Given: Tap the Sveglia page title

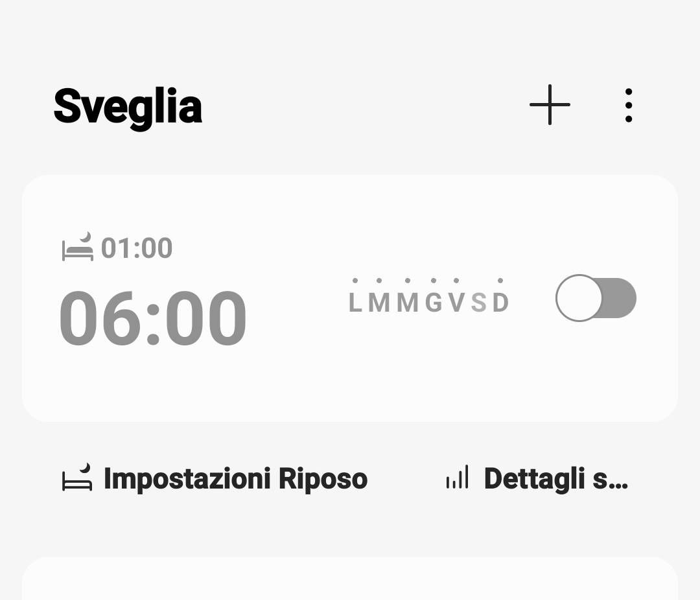Looking at the screenshot, I should (x=128, y=106).
